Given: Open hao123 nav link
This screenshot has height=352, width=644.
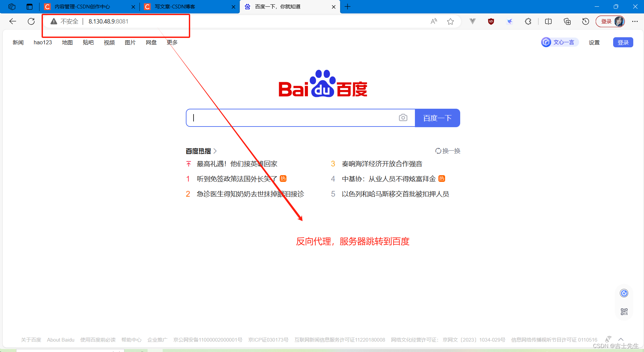Looking at the screenshot, I should (x=43, y=42).
